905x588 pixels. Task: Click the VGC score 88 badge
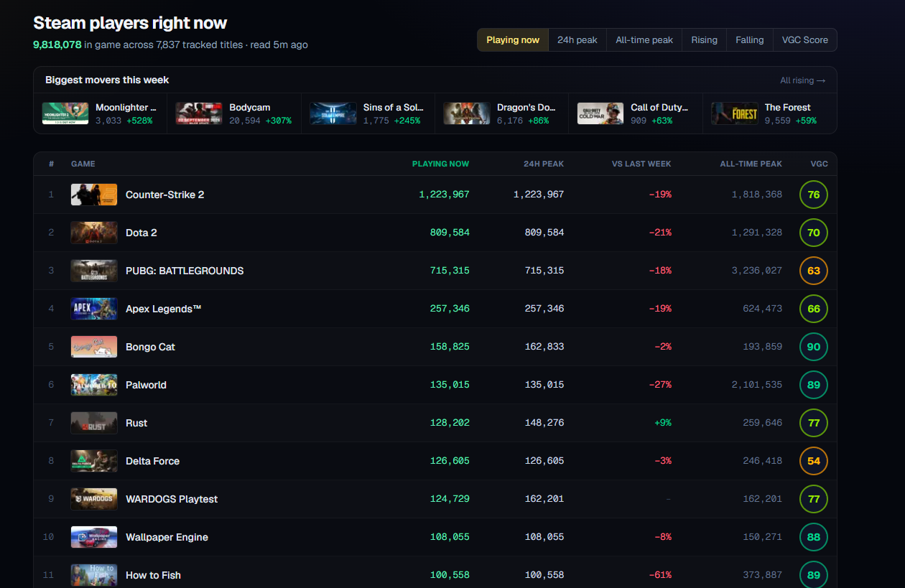tap(814, 537)
